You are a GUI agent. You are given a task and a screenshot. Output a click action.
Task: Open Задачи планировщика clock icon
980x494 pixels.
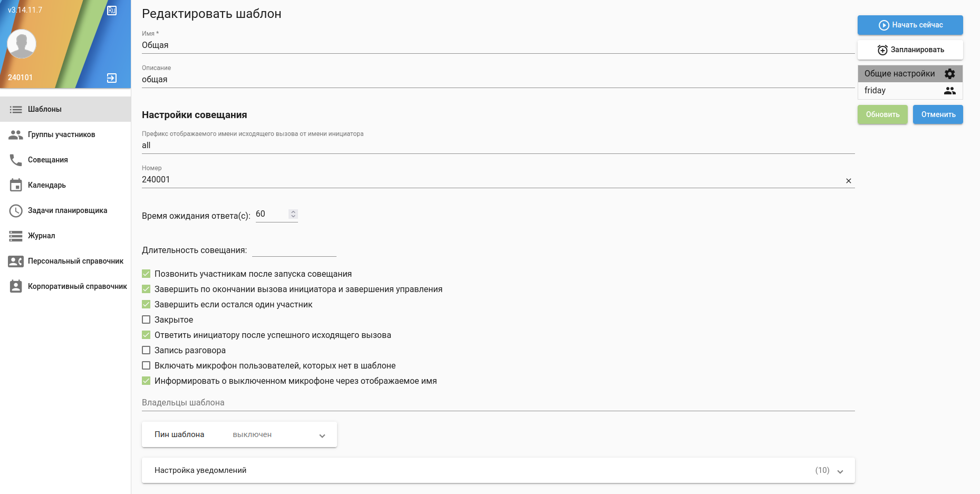tap(16, 210)
